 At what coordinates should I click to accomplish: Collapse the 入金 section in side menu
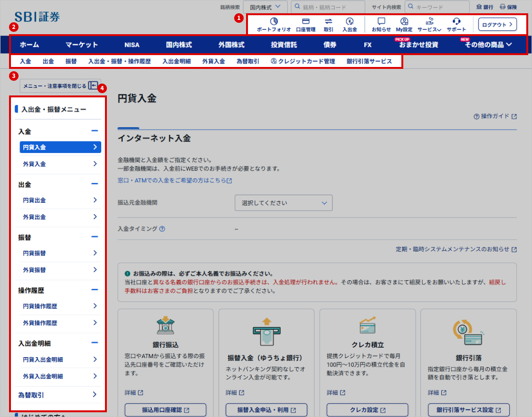[95, 131]
